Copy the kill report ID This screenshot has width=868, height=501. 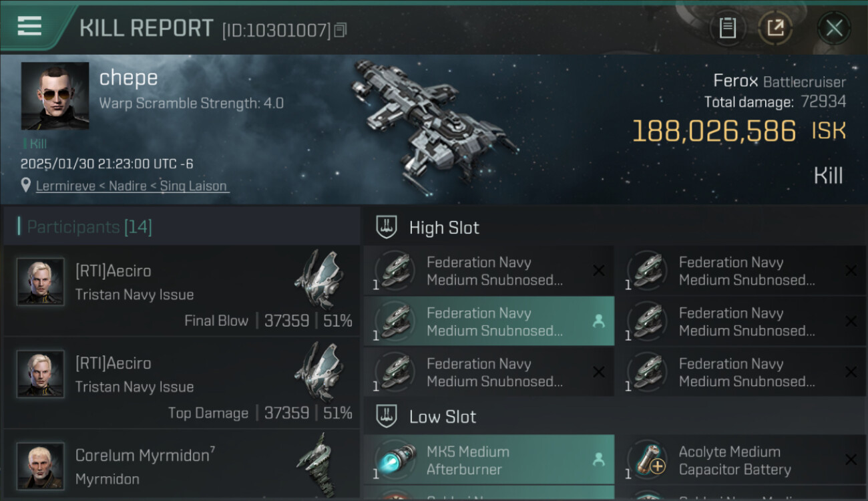[341, 30]
